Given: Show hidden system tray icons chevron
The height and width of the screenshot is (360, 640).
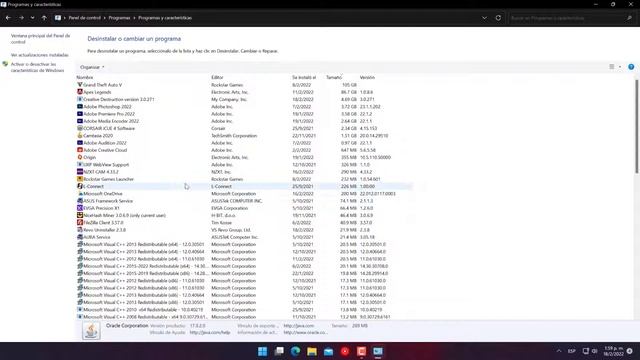Looking at the screenshot, I should click(559, 351).
